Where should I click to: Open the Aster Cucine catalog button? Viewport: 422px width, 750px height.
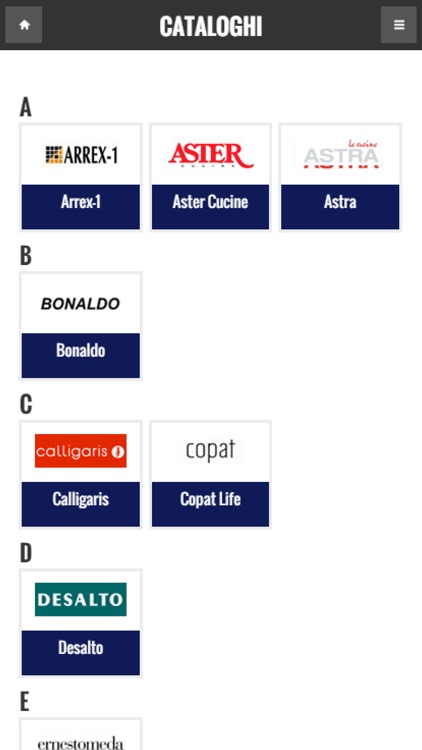click(211, 207)
